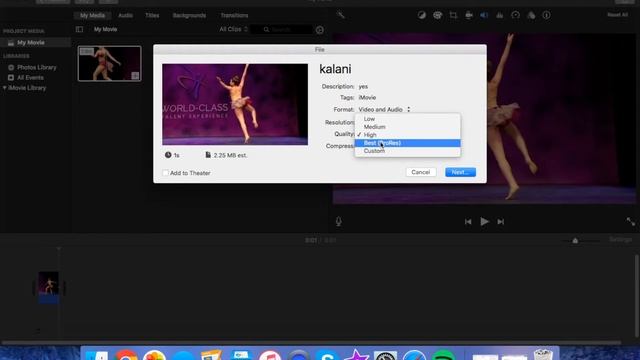The height and width of the screenshot is (360, 640).
Task: Click the kalani title field
Action: (x=335, y=69)
